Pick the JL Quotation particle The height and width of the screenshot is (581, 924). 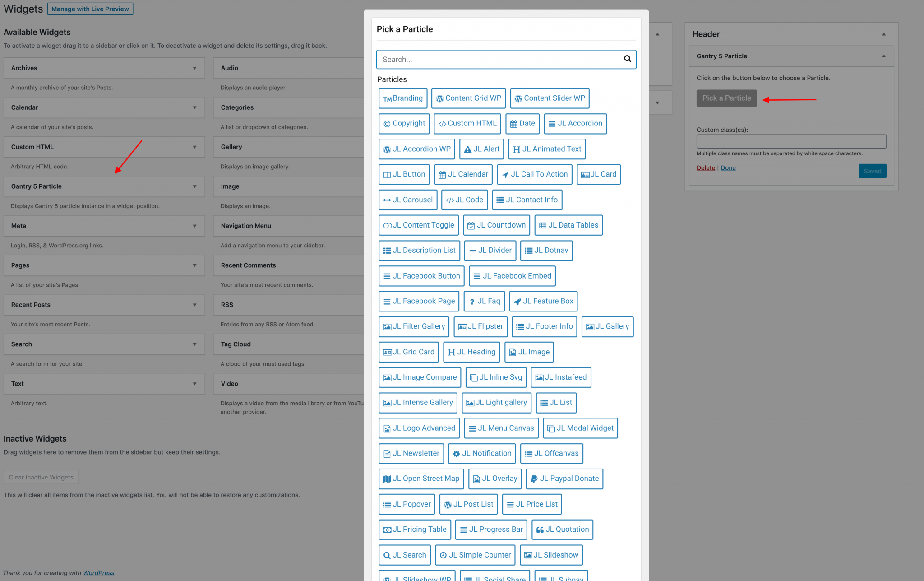[x=562, y=529]
